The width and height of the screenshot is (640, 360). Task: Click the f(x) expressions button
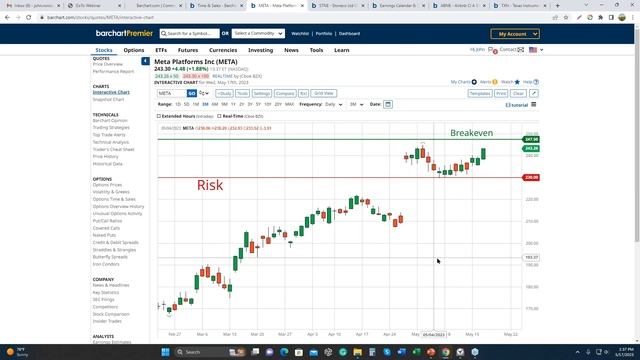coord(303,93)
